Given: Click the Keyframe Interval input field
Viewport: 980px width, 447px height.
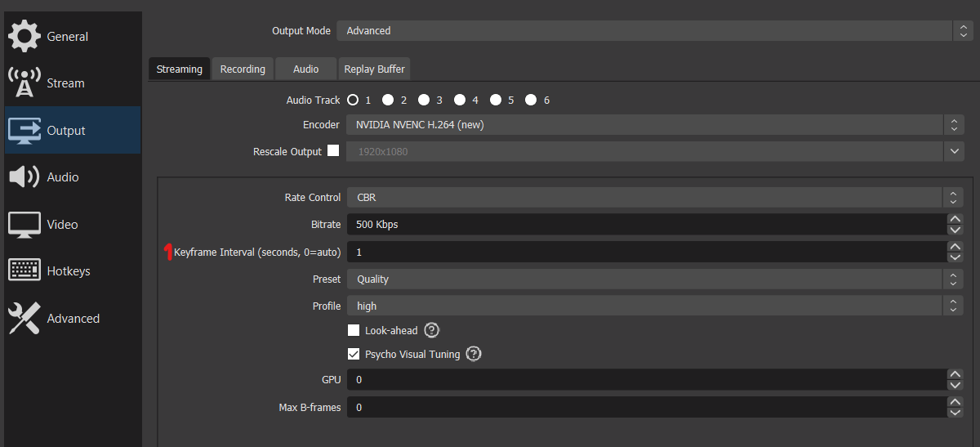Looking at the screenshot, I should 645,253.
